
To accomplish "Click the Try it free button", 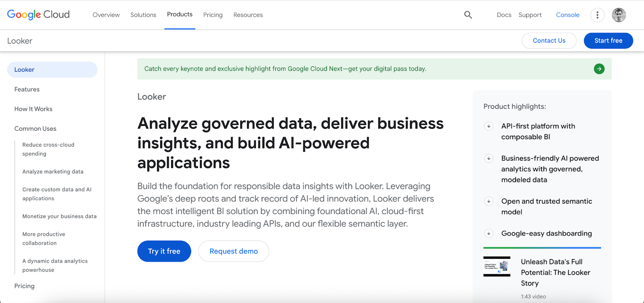I will tap(164, 251).
